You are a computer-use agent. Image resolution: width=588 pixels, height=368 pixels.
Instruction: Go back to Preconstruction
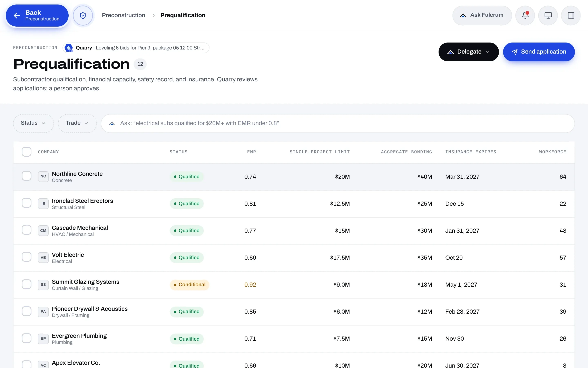click(37, 16)
